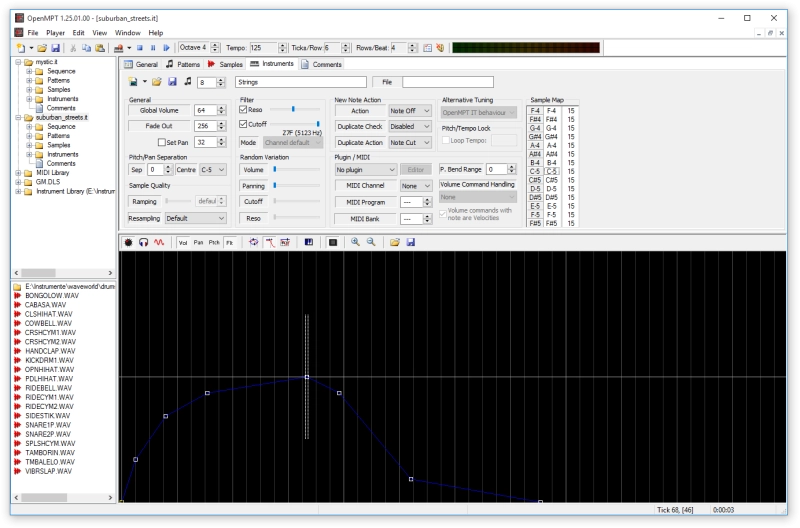Expand the MIDI Library tree node
Viewport: 800px width, 528px height.
tap(18, 173)
